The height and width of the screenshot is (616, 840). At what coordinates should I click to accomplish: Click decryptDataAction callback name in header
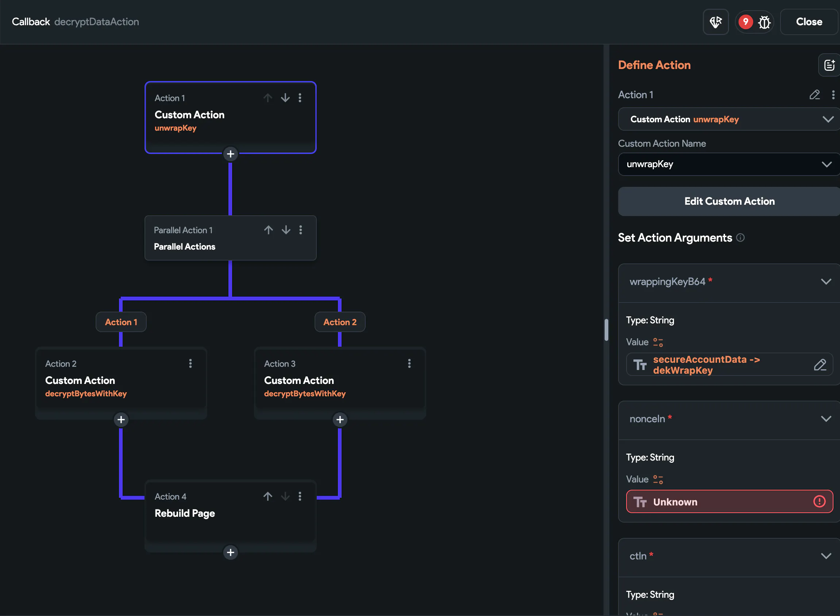(97, 22)
